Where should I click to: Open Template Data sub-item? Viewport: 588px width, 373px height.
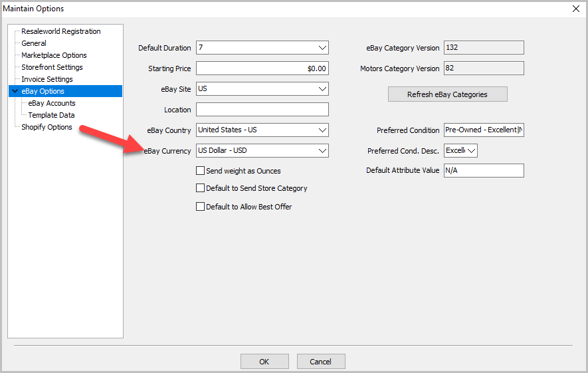[x=51, y=115]
